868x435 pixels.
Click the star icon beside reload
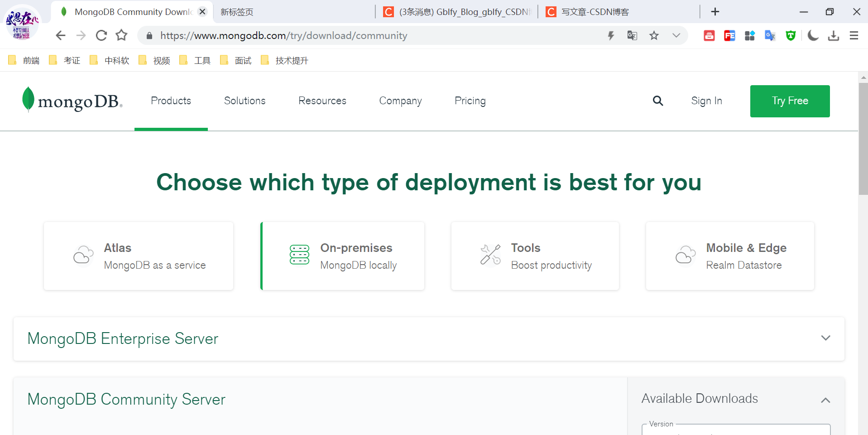pyautogui.click(x=121, y=35)
